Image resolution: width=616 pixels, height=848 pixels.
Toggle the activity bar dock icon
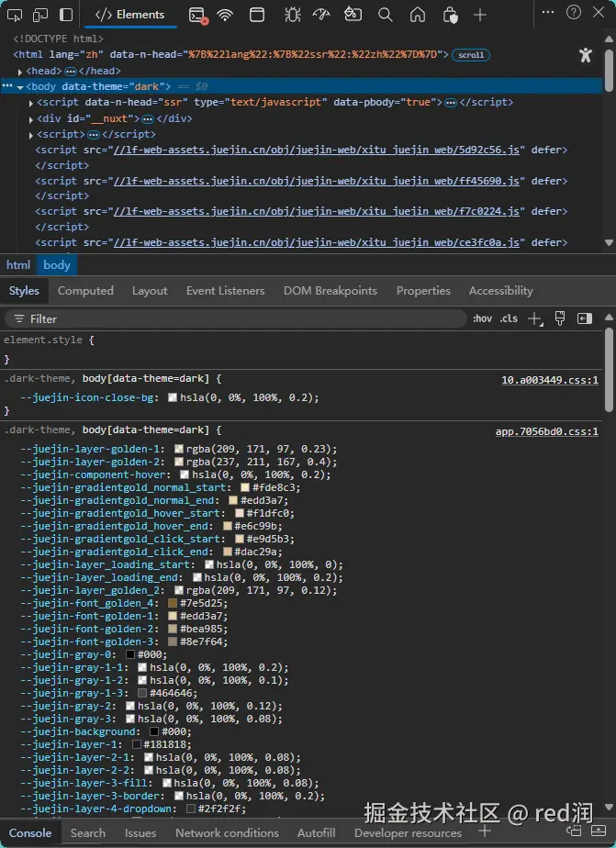(x=66, y=15)
